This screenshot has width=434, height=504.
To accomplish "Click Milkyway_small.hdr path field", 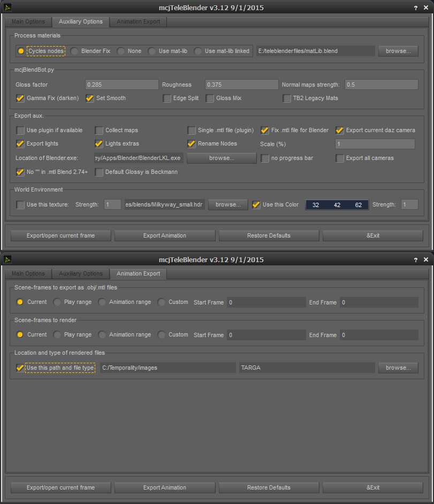I will coord(165,205).
